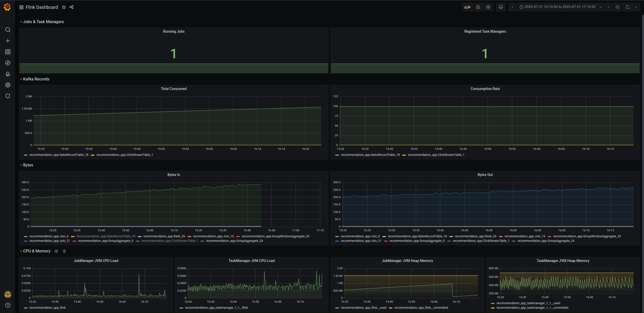The height and width of the screenshot is (313, 644).
Task: Zoom out time range with magnifier icon
Action: point(617,7)
